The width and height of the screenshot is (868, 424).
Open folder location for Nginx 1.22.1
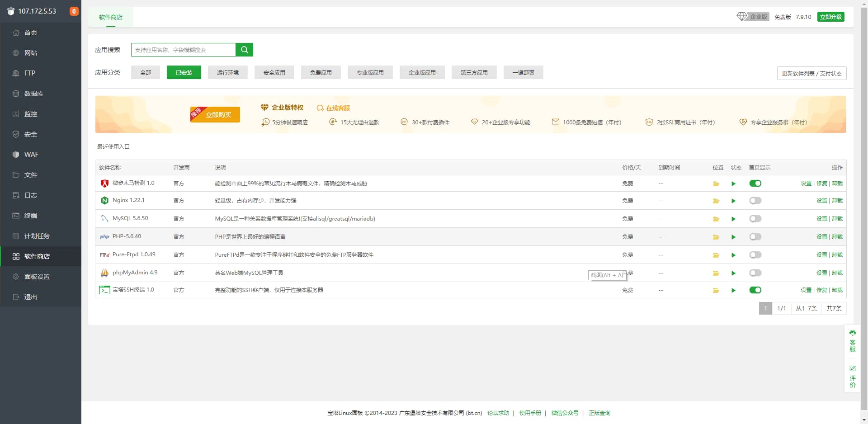coord(716,201)
